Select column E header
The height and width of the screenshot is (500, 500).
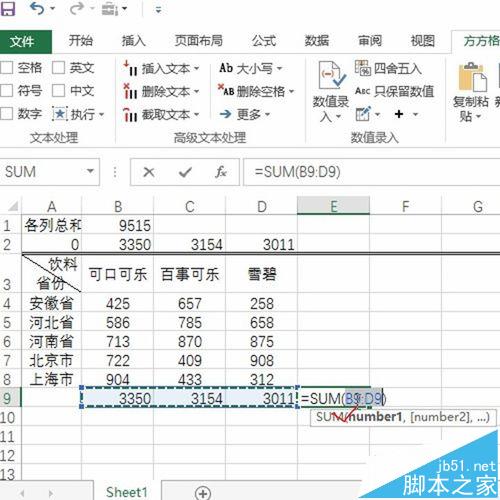point(333,206)
